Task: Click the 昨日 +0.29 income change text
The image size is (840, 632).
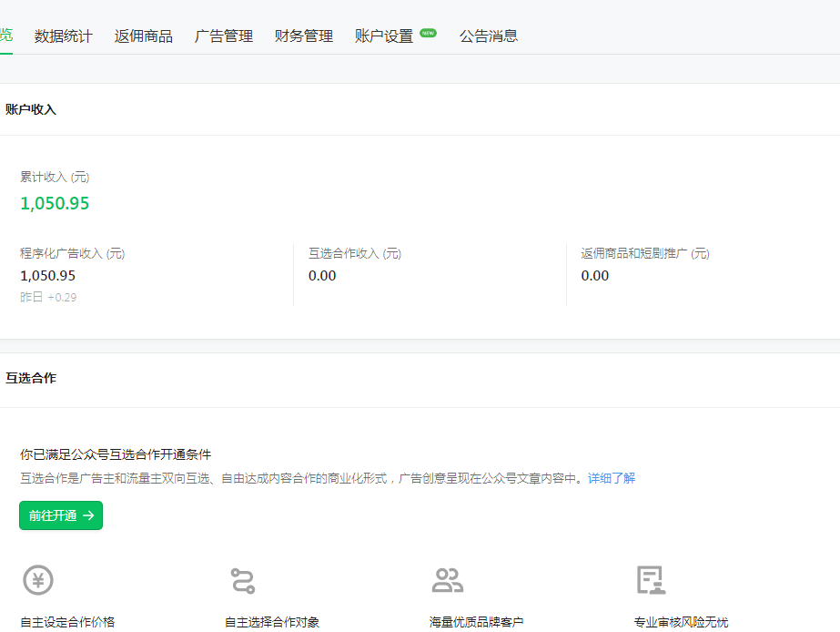Action: 49,298
